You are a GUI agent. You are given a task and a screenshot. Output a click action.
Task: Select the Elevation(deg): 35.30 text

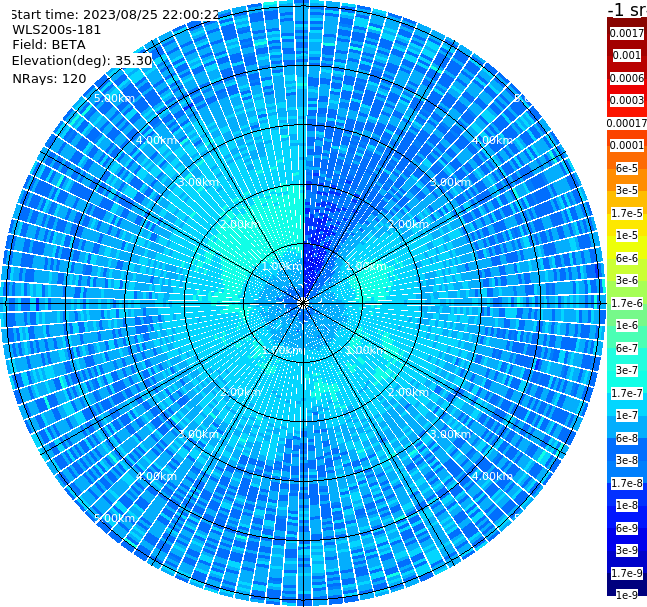[82, 61]
